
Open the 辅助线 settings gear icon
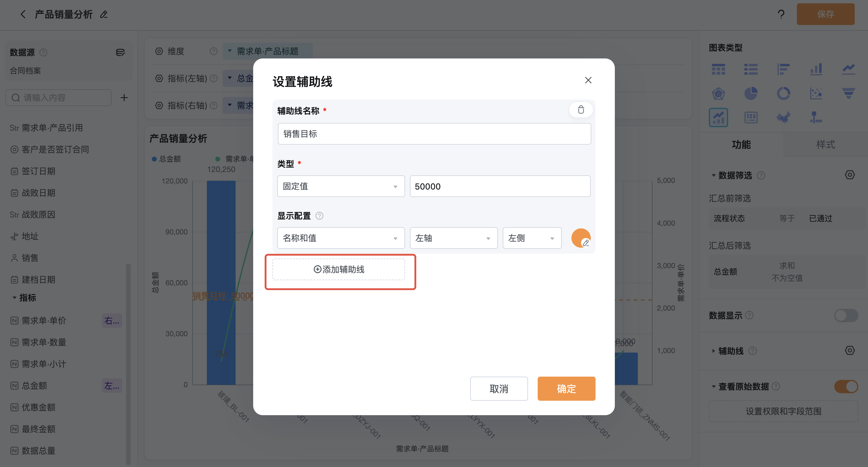coord(850,350)
